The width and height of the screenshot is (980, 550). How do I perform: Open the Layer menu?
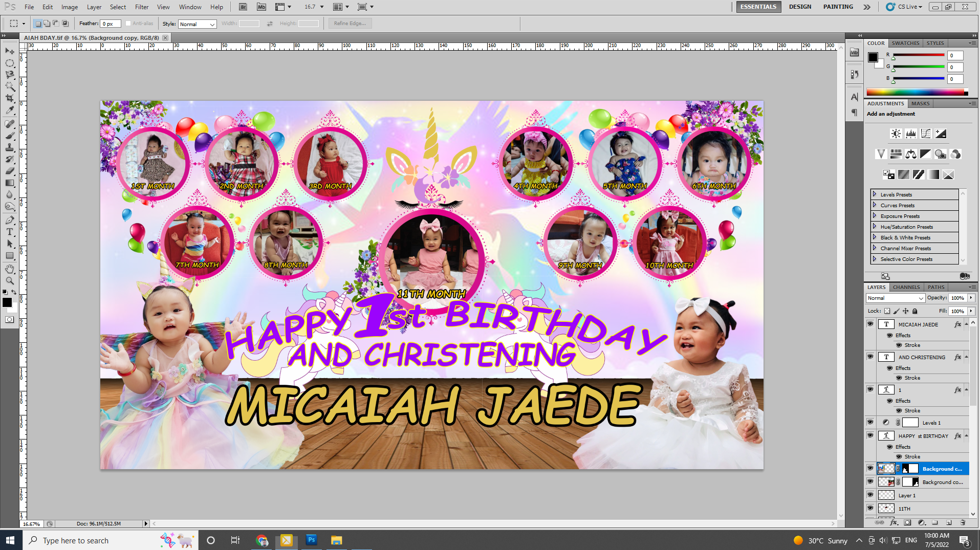94,7
